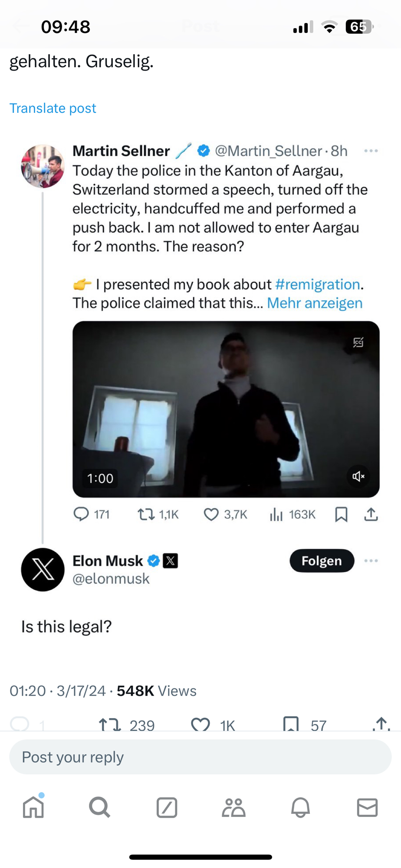The height and width of the screenshot is (868, 401).
Task: Click the Folgen button
Action: (x=322, y=561)
